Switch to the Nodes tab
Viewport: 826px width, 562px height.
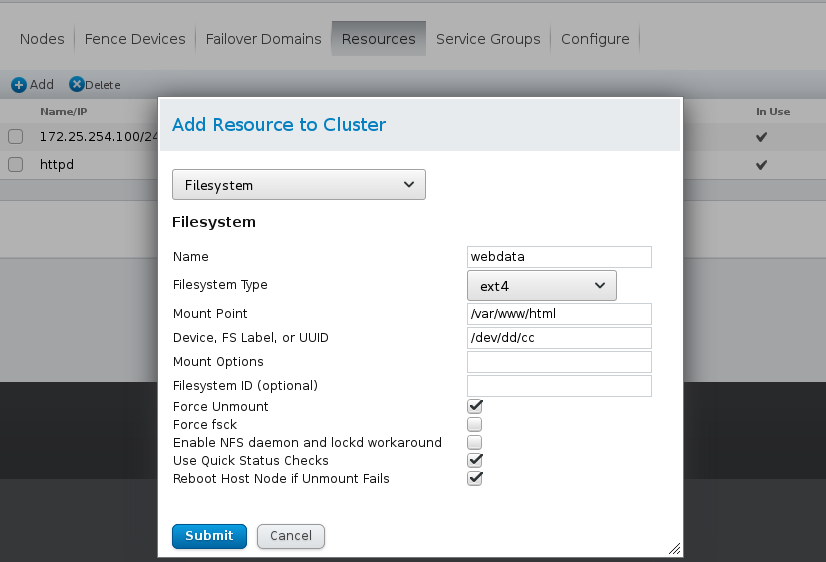[42, 39]
